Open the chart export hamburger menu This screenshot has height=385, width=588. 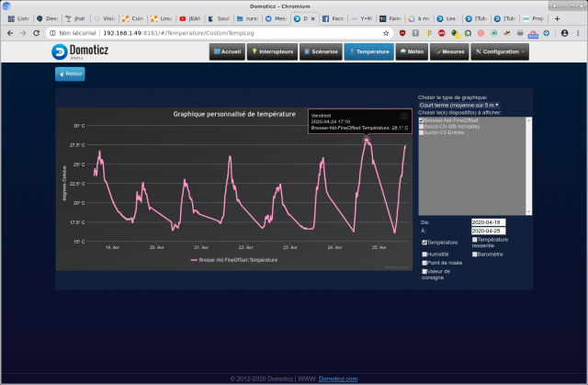tap(403, 115)
